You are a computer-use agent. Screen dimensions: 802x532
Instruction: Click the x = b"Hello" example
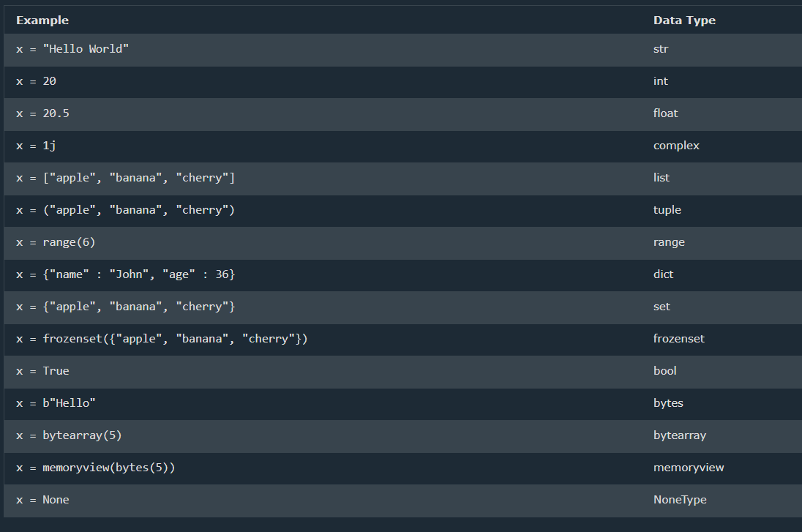(56, 403)
